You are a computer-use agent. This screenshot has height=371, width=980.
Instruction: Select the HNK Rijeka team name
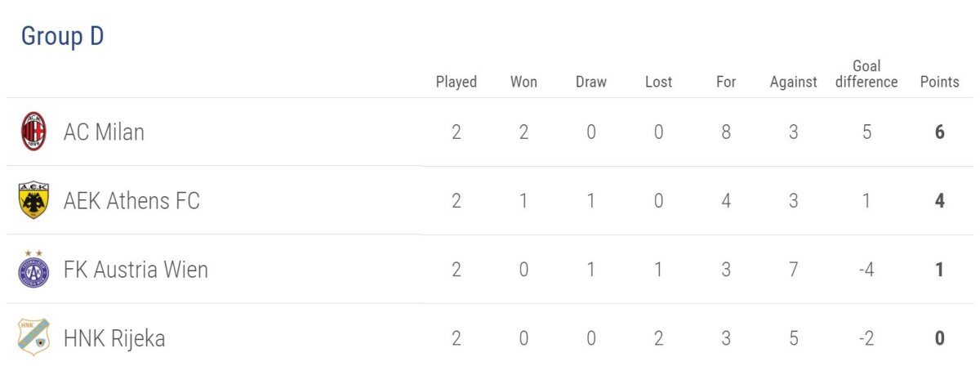coord(114,338)
